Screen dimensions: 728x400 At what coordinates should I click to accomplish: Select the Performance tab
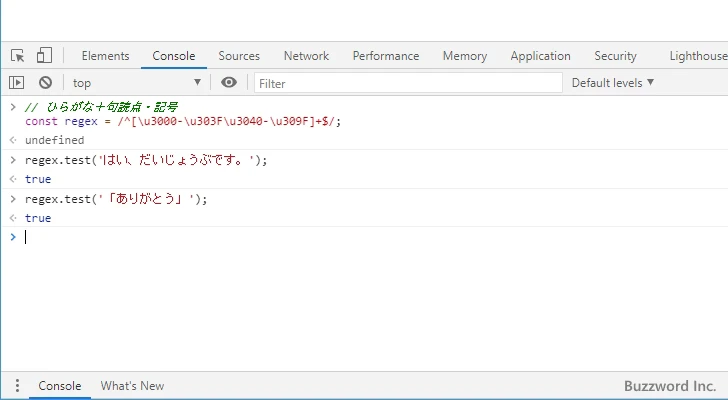coord(385,56)
